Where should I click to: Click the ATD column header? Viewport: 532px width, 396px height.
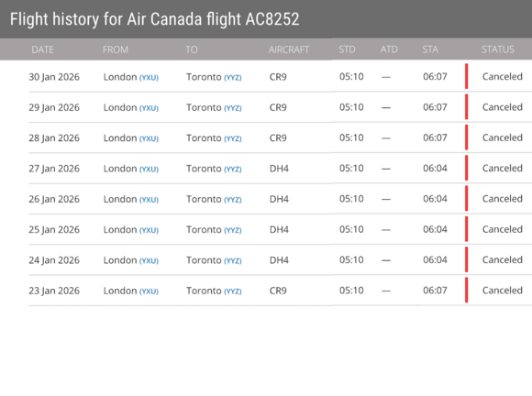389,49
